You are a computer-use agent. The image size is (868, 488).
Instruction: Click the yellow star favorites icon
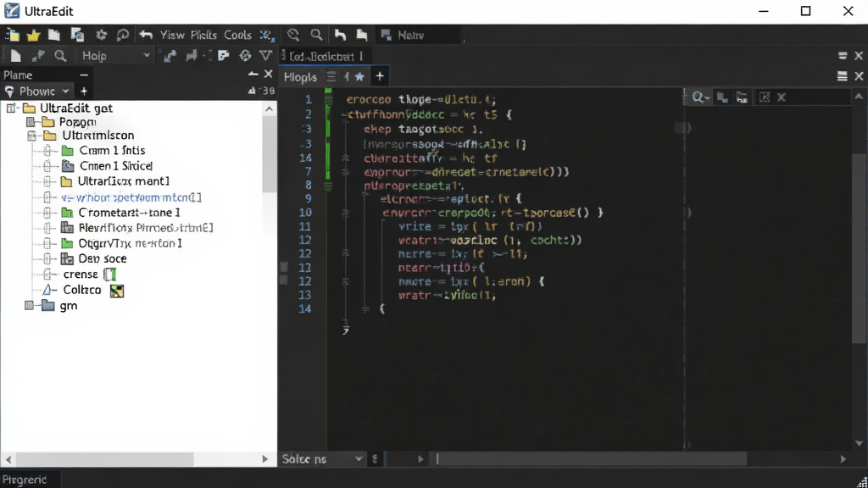coord(33,36)
